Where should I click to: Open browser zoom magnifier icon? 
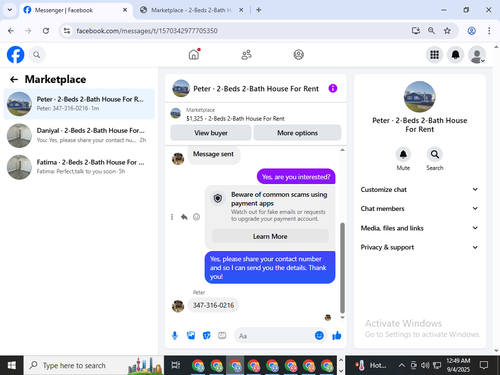(431, 31)
